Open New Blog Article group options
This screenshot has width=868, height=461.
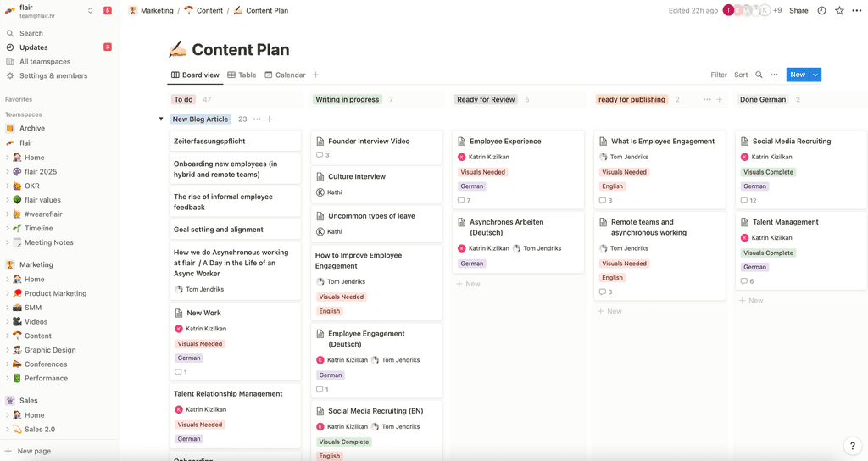click(257, 119)
